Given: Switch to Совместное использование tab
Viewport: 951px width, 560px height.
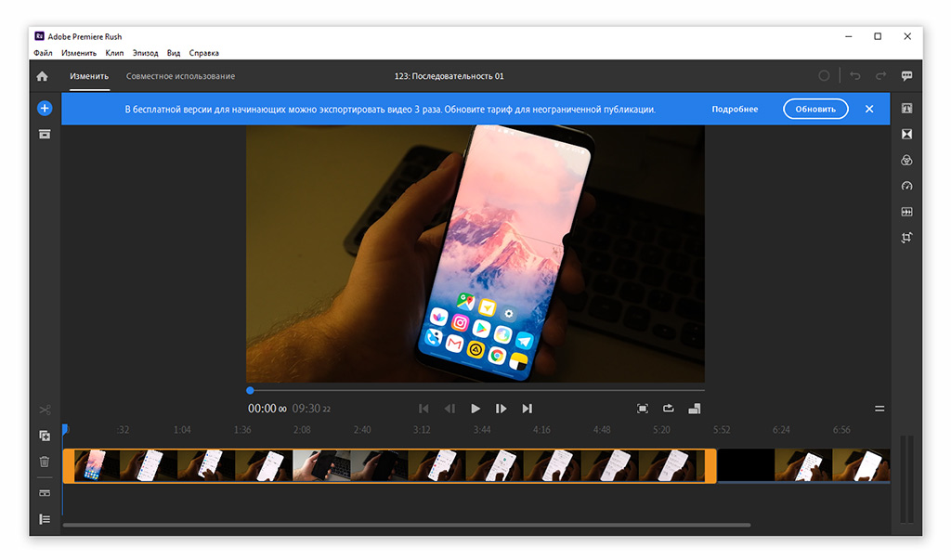Looking at the screenshot, I should click(181, 76).
